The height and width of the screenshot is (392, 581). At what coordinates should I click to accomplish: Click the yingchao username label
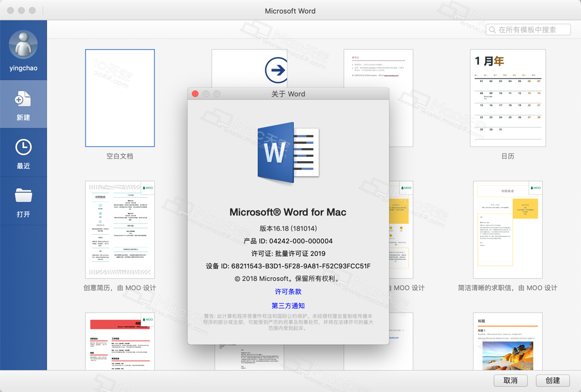coord(23,68)
